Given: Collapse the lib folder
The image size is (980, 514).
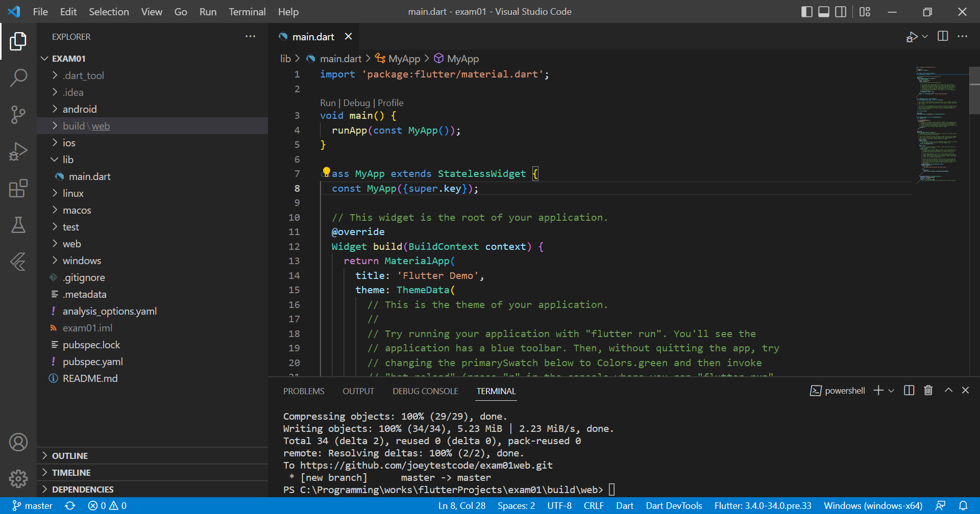Looking at the screenshot, I should [x=152, y=160].
